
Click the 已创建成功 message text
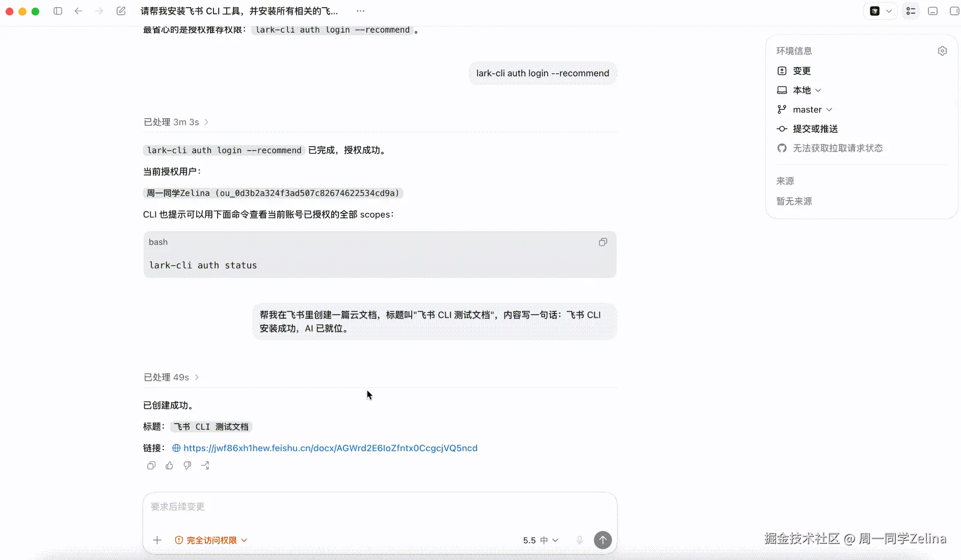pyautogui.click(x=169, y=405)
